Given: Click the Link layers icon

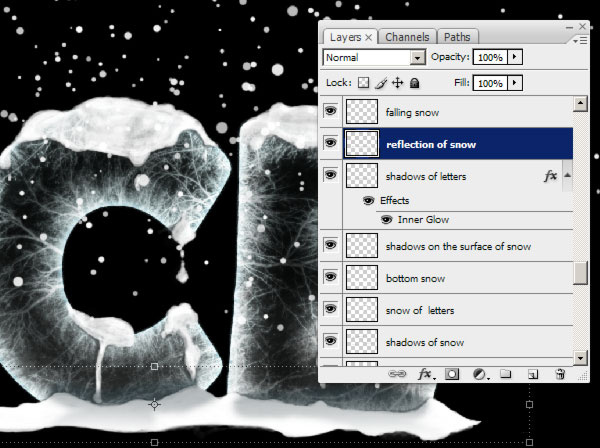Looking at the screenshot, I should point(398,374).
